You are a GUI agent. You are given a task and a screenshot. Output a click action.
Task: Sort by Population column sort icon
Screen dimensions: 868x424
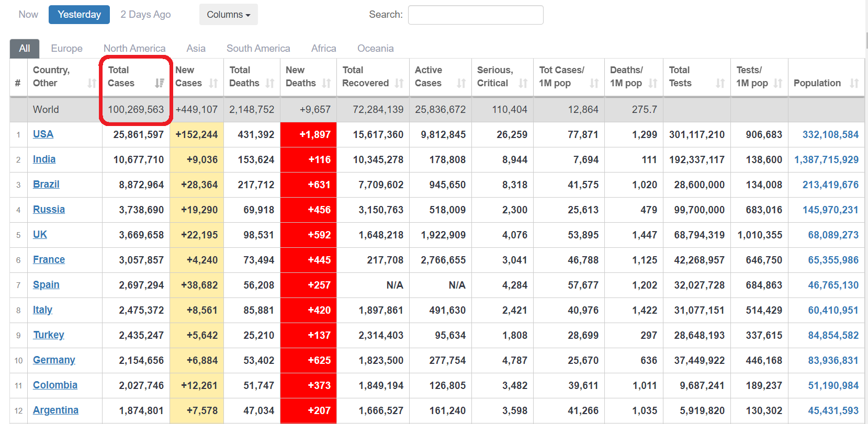pos(854,83)
